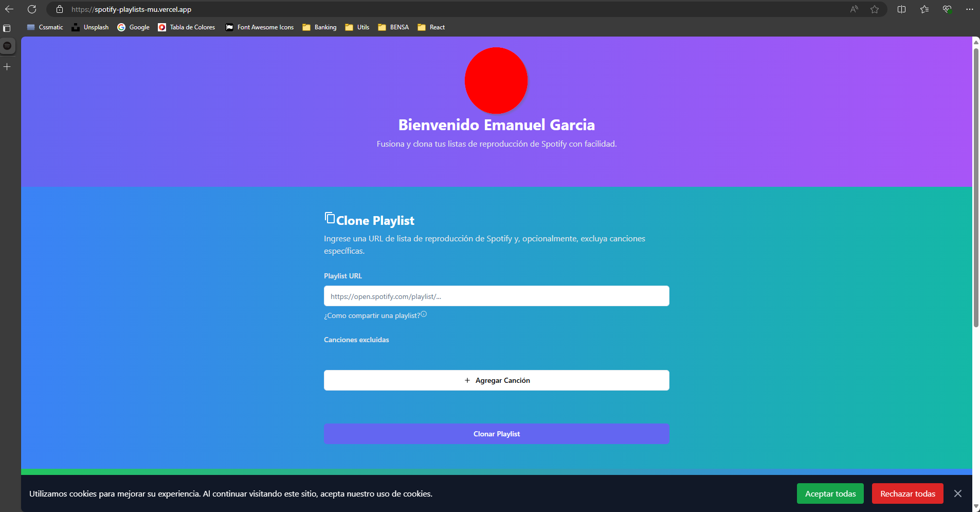Click the 'Playlist URL' label
Viewport: 980px width, 512px height.
click(343, 276)
